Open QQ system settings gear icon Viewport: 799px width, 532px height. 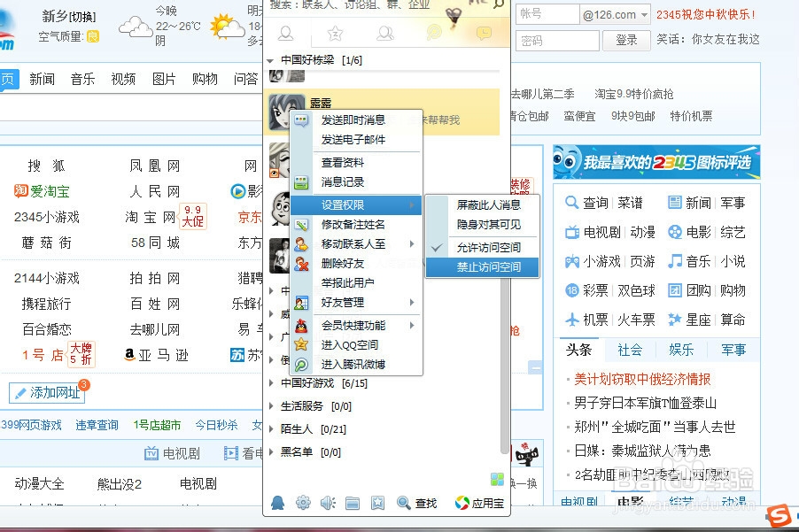tap(303, 503)
